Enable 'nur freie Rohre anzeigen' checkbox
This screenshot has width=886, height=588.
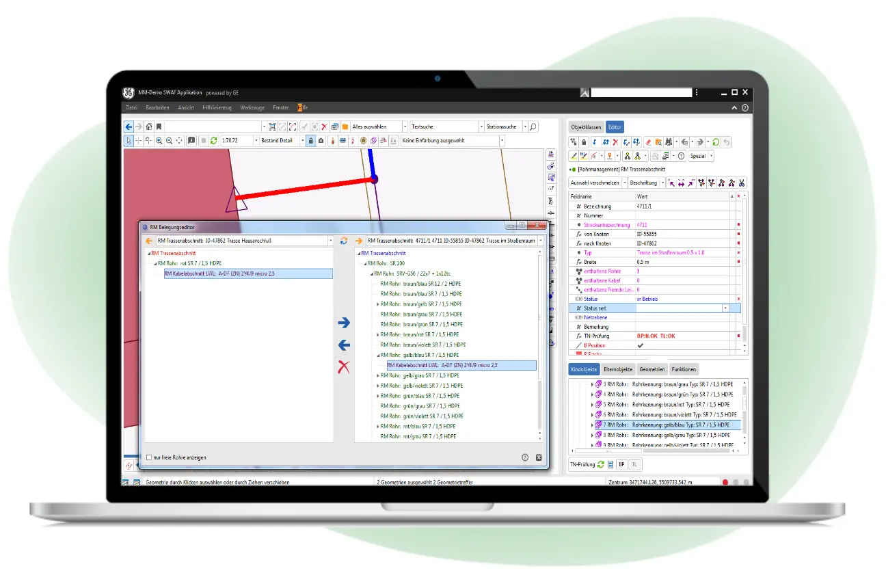149,457
